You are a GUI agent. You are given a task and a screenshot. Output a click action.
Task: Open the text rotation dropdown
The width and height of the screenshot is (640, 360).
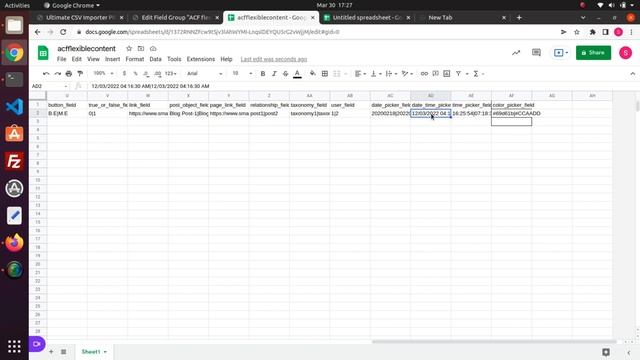pos(407,73)
